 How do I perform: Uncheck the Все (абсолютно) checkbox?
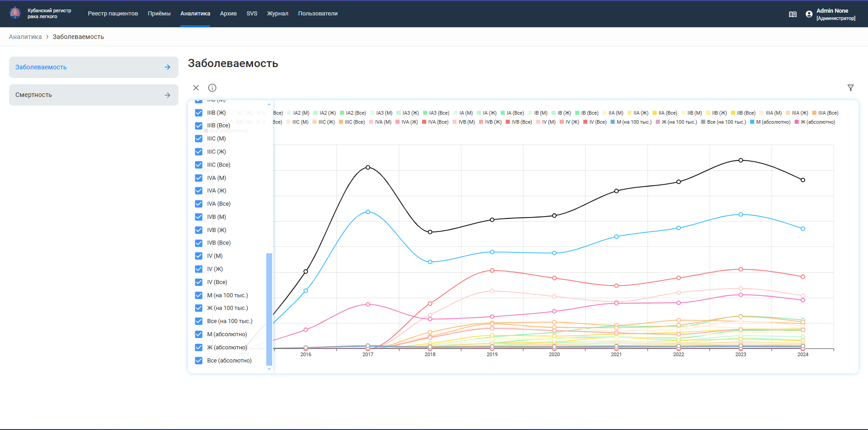(199, 361)
